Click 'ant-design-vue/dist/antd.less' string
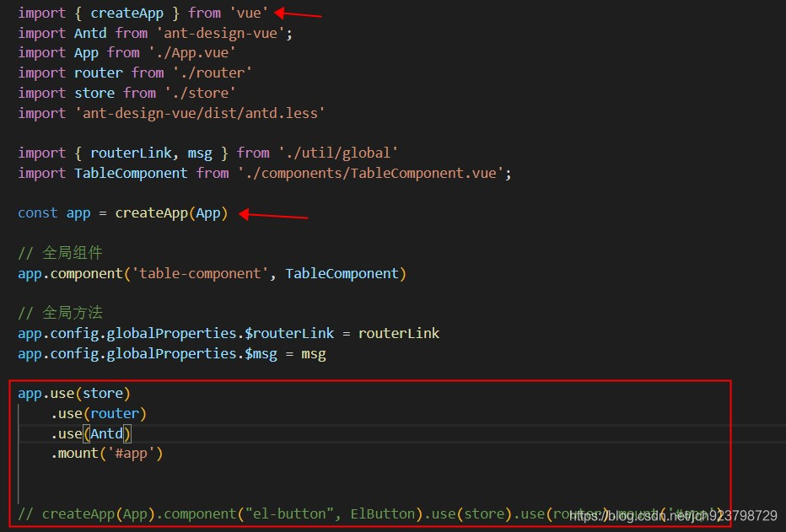 [x=200, y=113]
